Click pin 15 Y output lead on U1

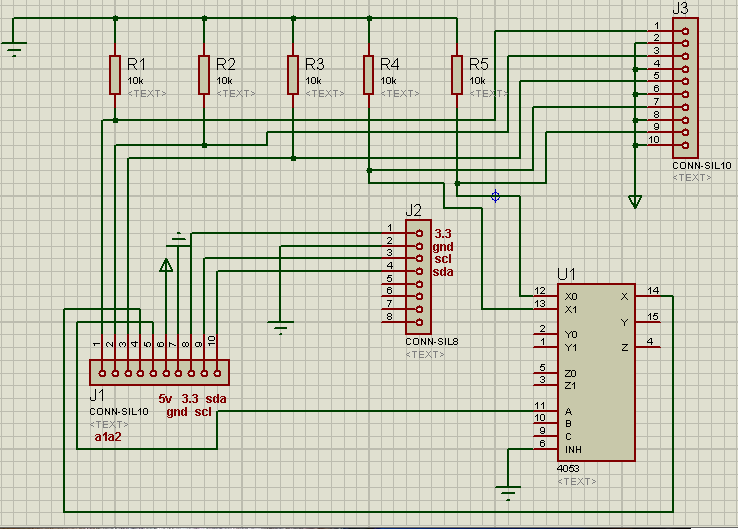tap(648, 322)
